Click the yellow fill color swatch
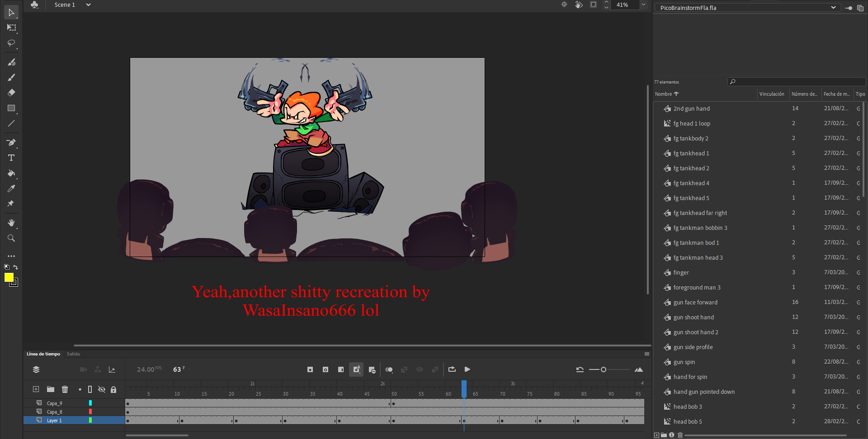Viewport: 868px width, 439px height. (9, 277)
